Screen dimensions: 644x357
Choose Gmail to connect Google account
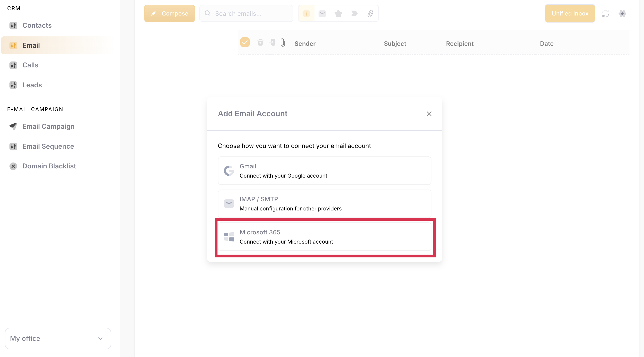click(x=325, y=171)
